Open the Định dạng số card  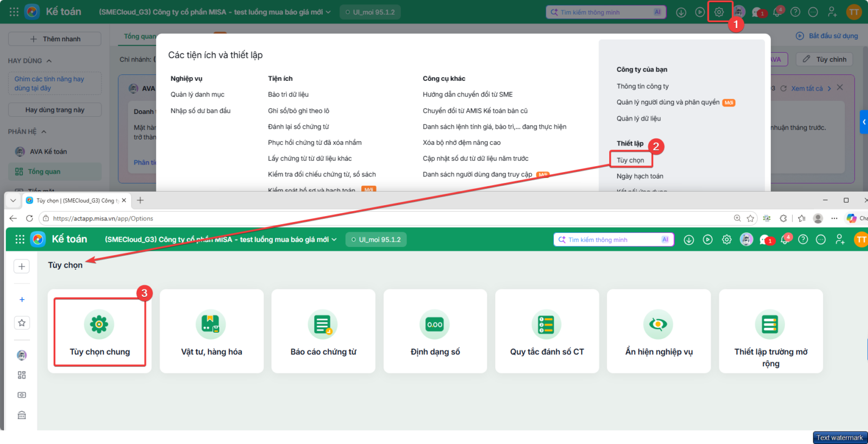point(435,331)
